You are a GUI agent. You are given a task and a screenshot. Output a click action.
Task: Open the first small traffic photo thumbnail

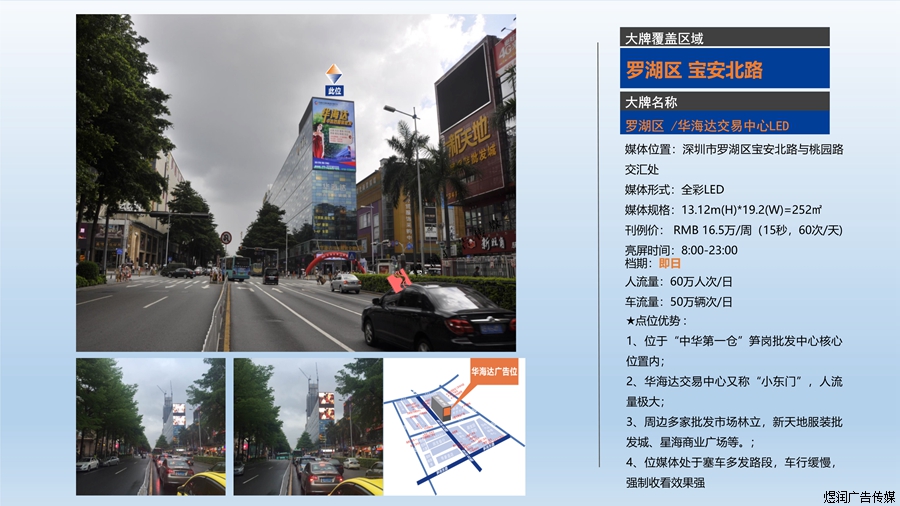[150, 426]
